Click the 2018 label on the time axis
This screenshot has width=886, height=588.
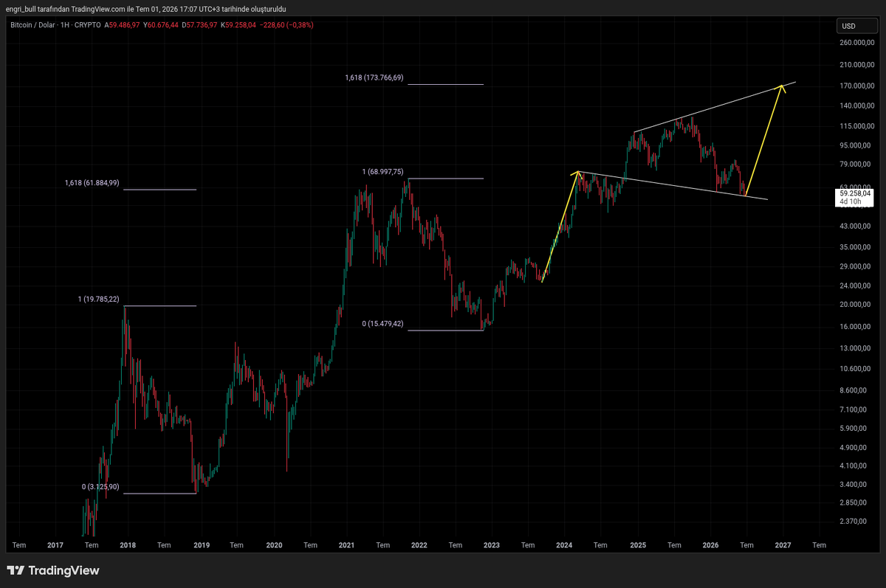(128, 545)
